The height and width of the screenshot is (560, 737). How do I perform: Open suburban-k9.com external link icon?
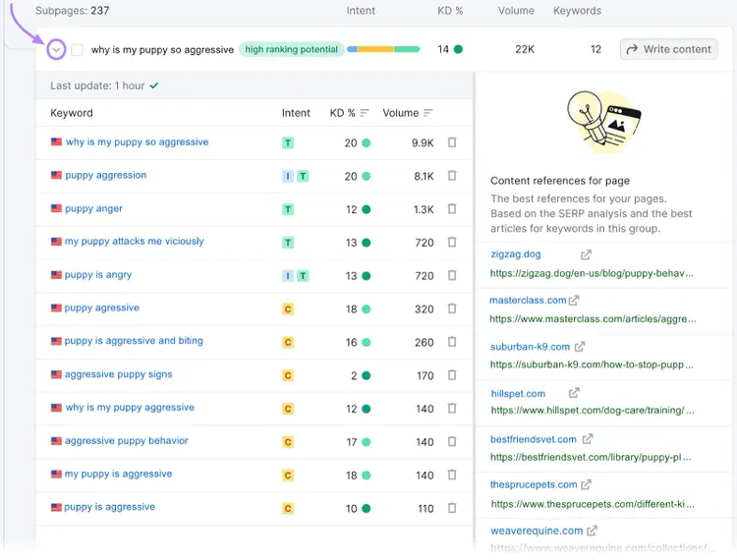(580, 347)
